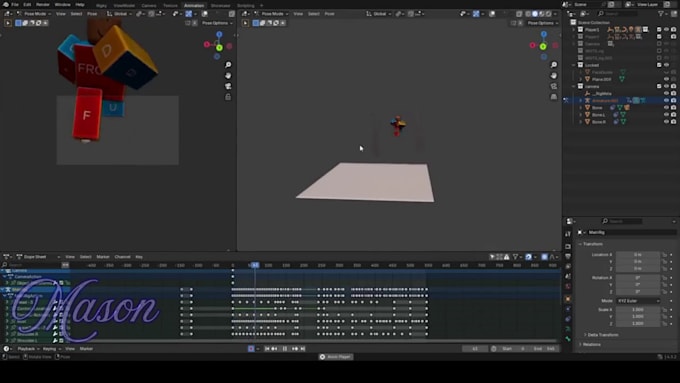Screen dimensions: 680x383
Task: Zoom icon in the right viewport gizmo column
Action: click(x=554, y=65)
